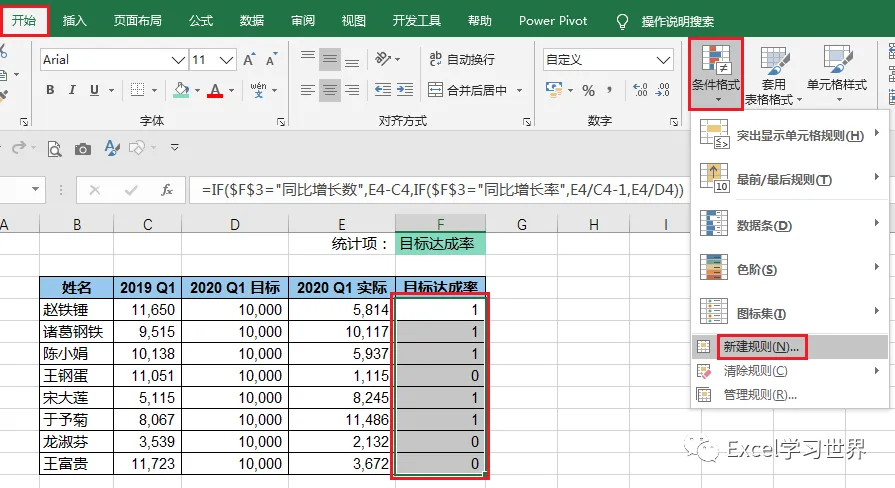
Task: Expand the 合并后居中 dropdown arrow
Action: [x=519, y=90]
